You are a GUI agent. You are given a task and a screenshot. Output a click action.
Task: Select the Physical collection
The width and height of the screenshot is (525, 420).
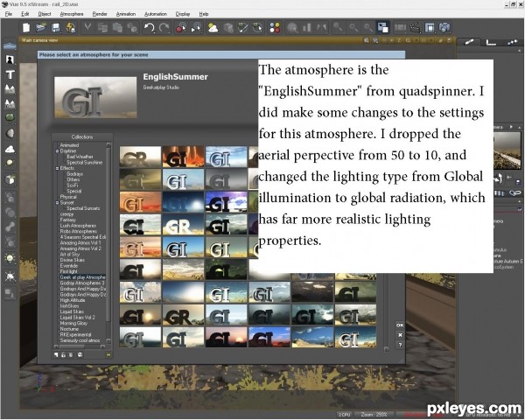click(68, 197)
